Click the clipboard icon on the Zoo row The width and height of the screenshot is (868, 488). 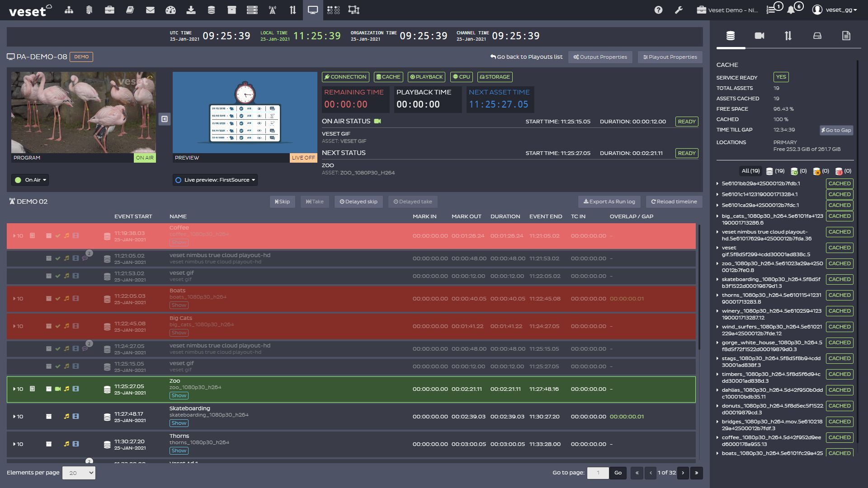point(32,389)
